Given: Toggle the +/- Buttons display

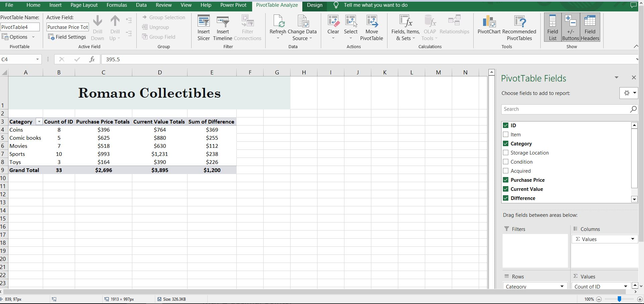Looking at the screenshot, I should click(571, 27).
